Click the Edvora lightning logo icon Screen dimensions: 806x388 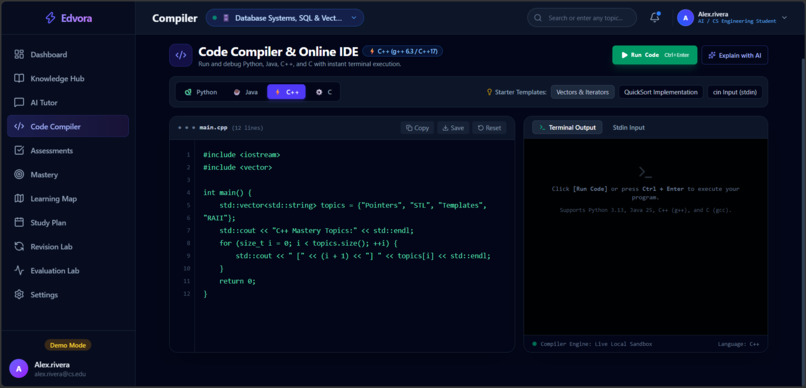tap(50, 19)
